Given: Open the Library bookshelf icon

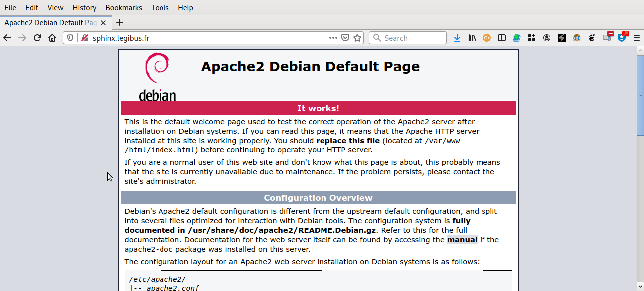Looking at the screenshot, I should (x=472, y=38).
